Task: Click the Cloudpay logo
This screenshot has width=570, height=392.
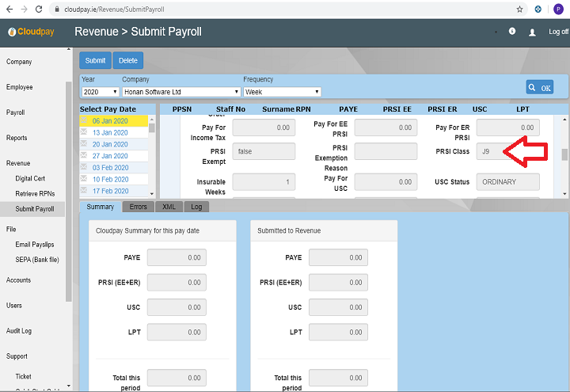Action: pyautogui.click(x=32, y=32)
